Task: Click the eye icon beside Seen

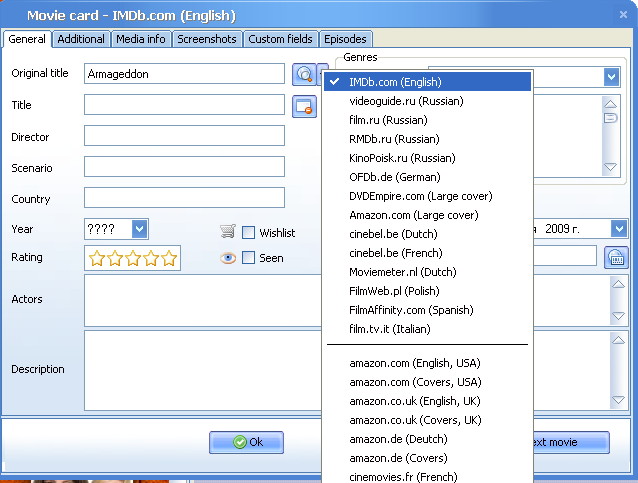Action: tap(228, 258)
